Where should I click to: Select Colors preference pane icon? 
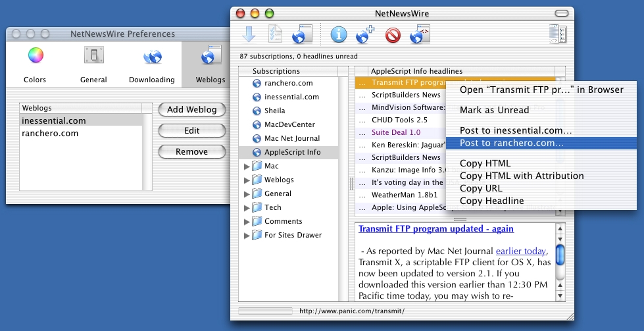pos(36,55)
